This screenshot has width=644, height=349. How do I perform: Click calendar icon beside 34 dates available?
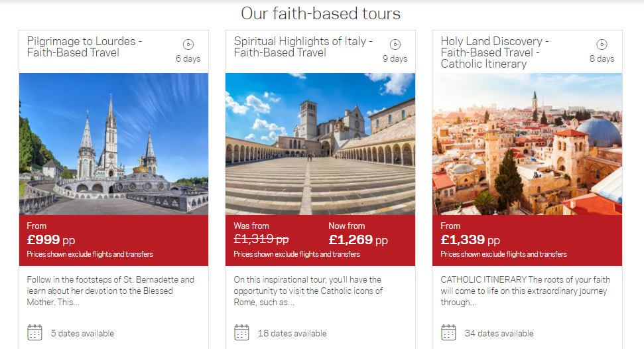pos(449,332)
